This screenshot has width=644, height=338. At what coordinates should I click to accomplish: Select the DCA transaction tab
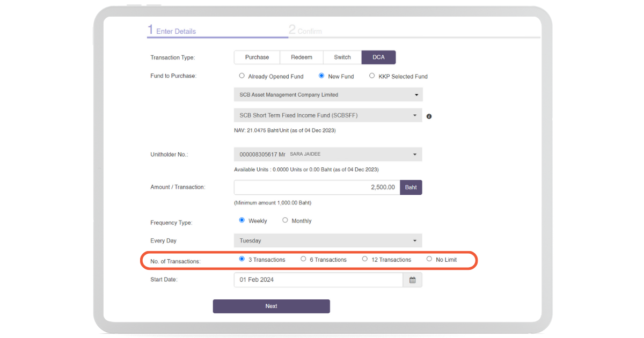click(x=378, y=57)
